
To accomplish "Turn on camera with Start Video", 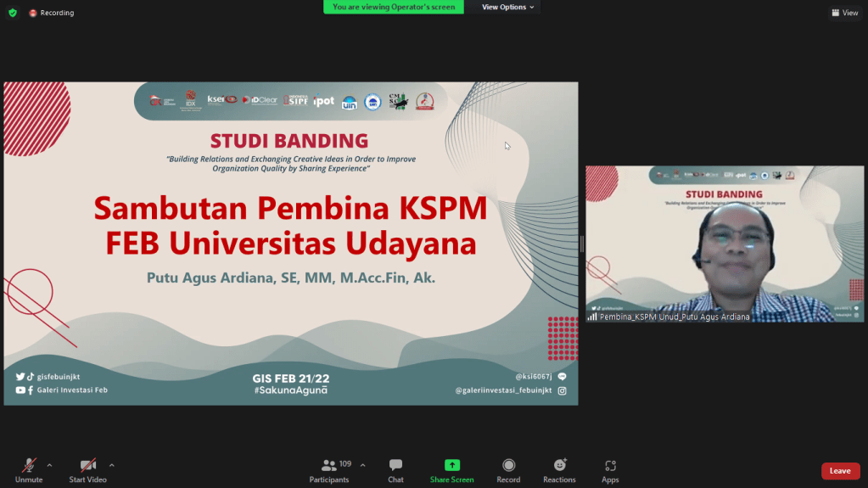I will pos(87,465).
